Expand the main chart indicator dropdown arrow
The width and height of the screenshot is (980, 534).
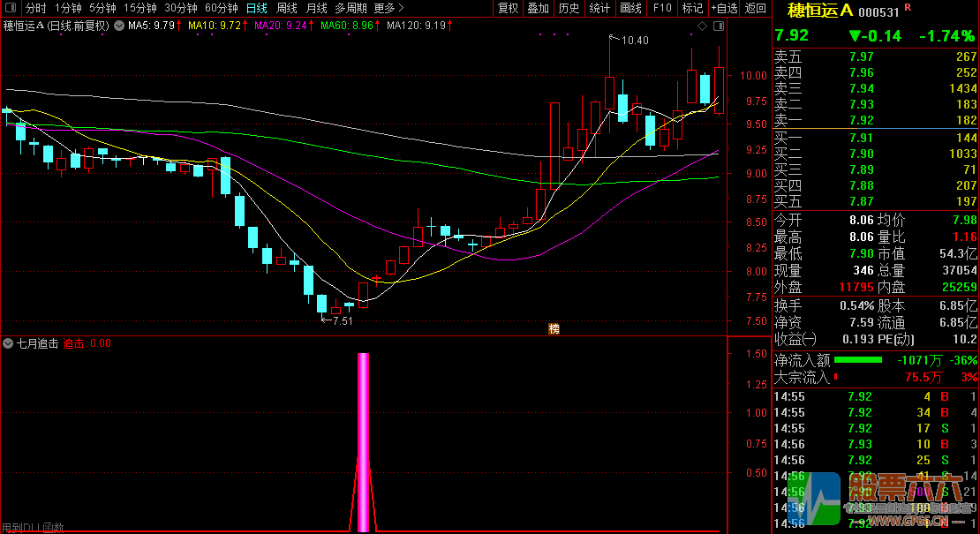click(x=117, y=26)
